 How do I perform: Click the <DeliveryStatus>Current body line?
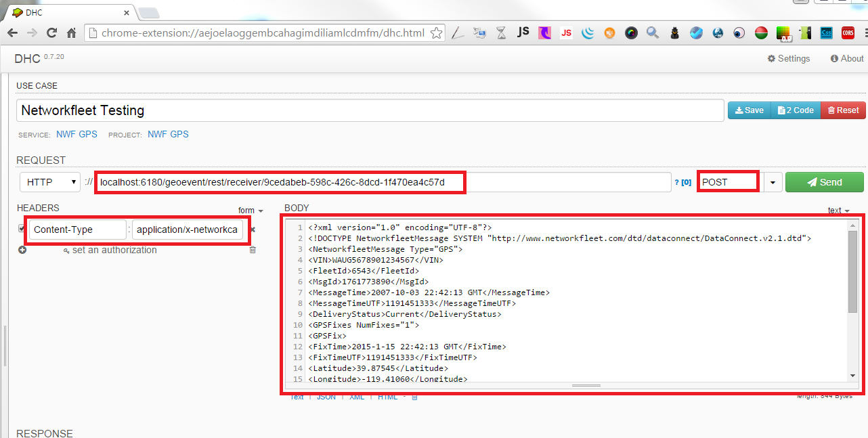point(405,314)
